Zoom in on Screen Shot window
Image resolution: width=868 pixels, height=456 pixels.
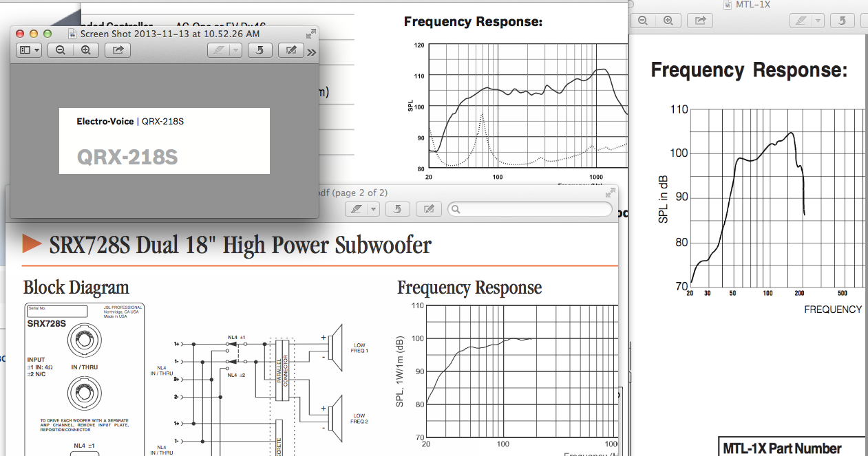pyautogui.click(x=86, y=50)
